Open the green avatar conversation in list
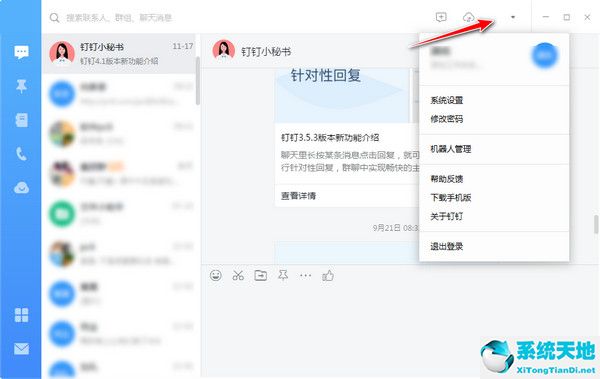Viewport: 600px width, 379px height. coord(119,214)
